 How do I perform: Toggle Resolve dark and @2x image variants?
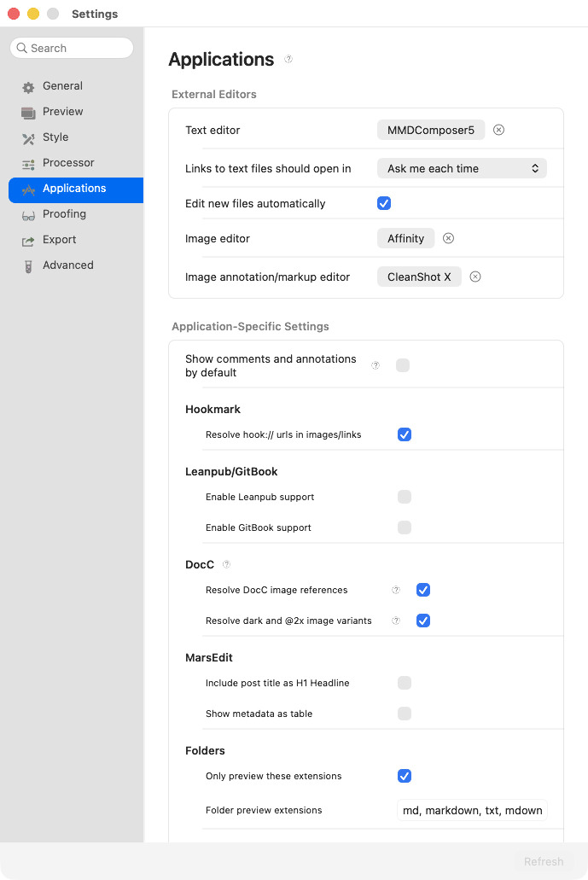(423, 621)
